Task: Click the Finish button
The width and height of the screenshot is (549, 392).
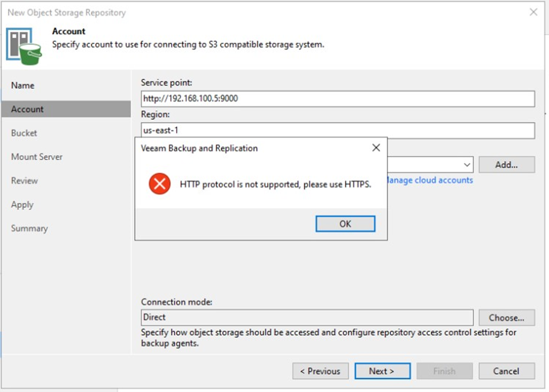Action: tap(444, 371)
